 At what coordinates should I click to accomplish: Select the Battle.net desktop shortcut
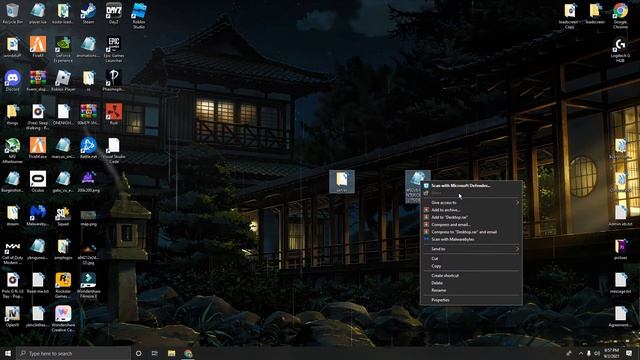click(x=88, y=148)
